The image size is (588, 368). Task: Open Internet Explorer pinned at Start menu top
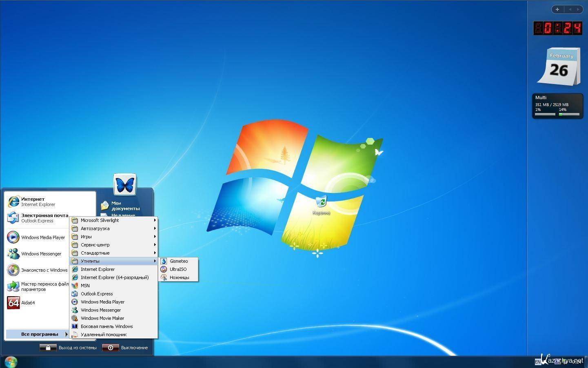click(38, 202)
